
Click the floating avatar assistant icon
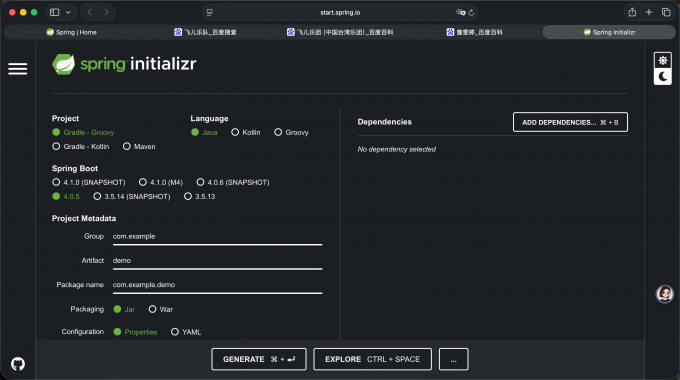click(x=664, y=294)
